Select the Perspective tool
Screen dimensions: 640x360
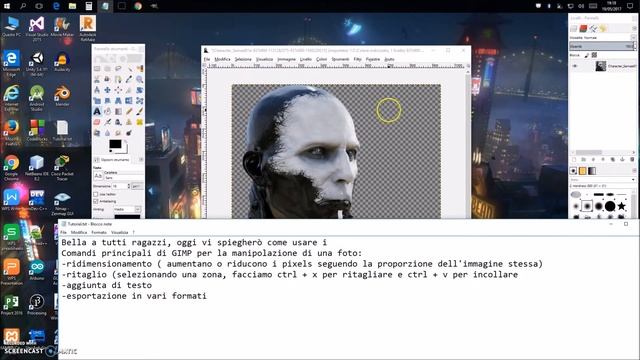click(x=118, y=101)
